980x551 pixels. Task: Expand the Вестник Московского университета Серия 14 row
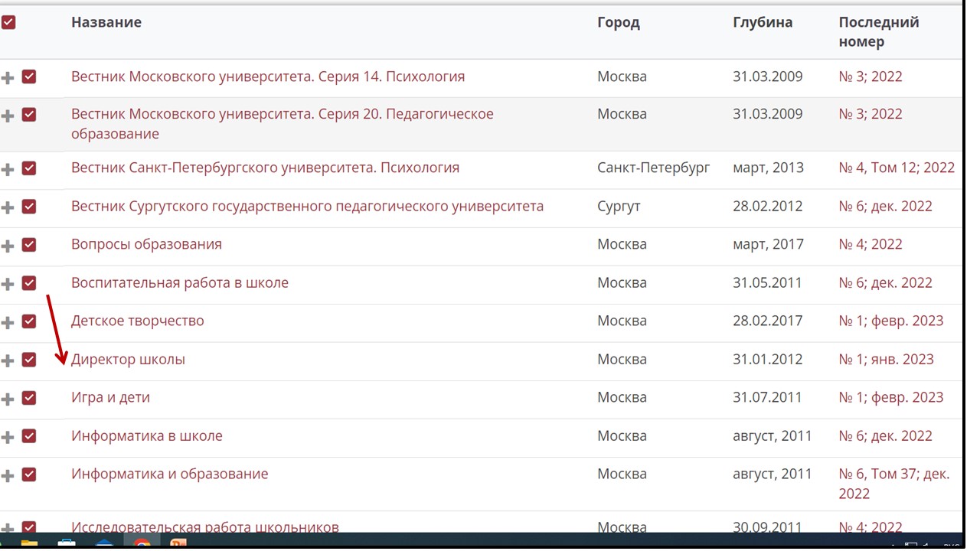(x=8, y=78)
